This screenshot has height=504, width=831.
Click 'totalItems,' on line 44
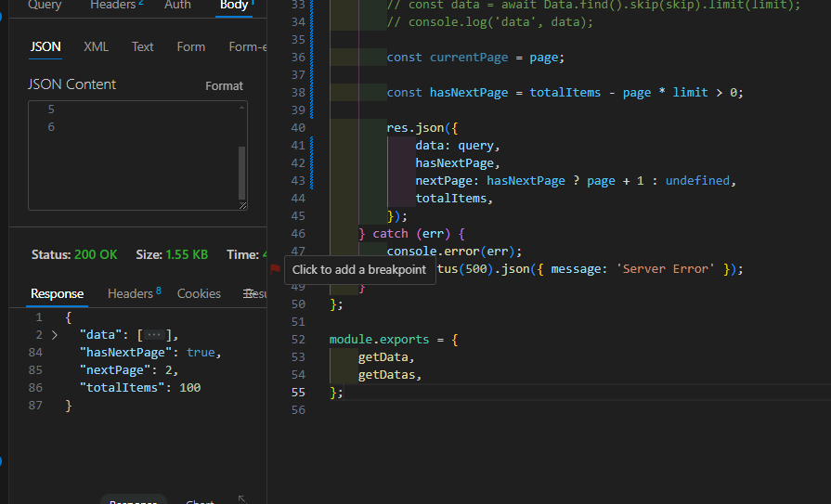pos(454,199)
